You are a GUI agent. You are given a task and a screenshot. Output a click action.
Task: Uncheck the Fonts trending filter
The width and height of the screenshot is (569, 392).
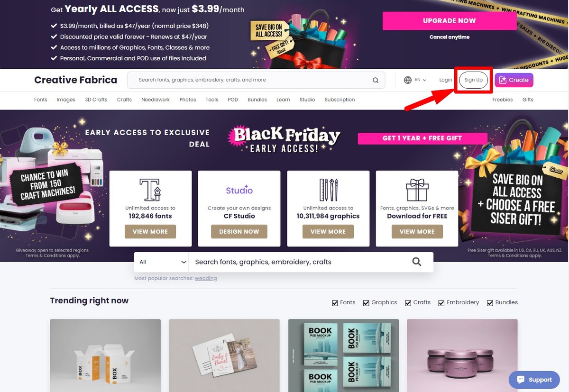(x=335, y=303)
